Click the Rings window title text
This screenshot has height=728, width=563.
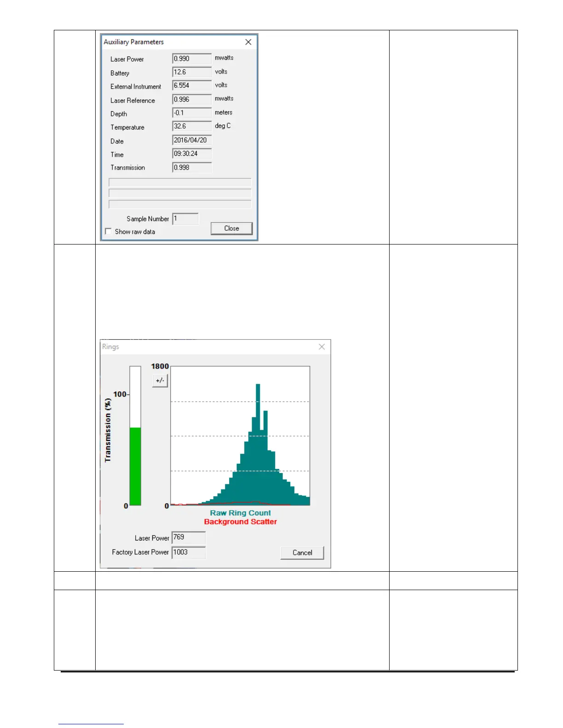110,347
